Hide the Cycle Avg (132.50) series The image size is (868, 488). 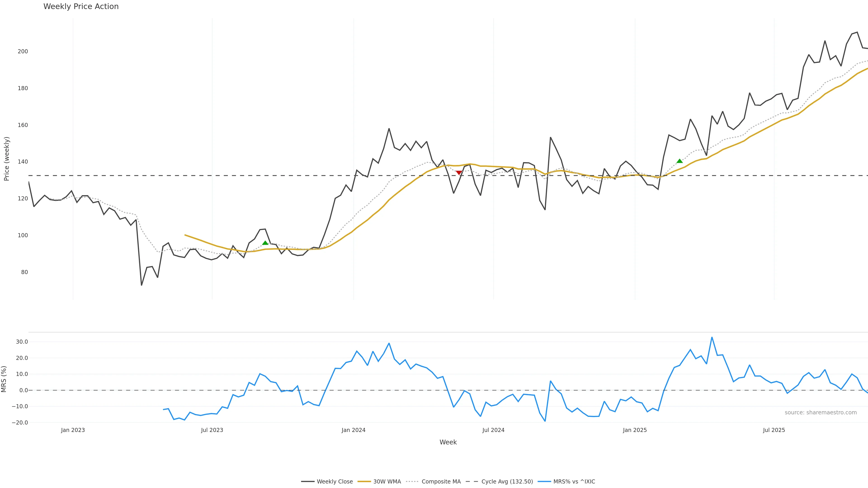pos(507,482)
